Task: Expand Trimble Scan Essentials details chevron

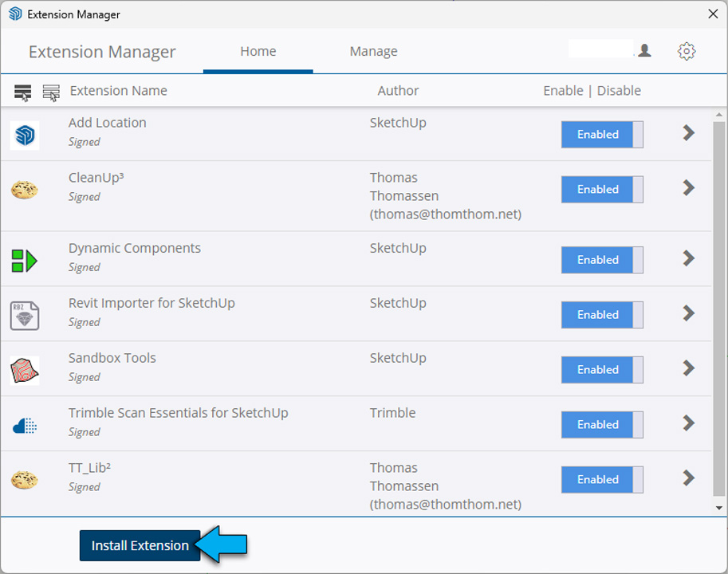Action: [689, 423]
